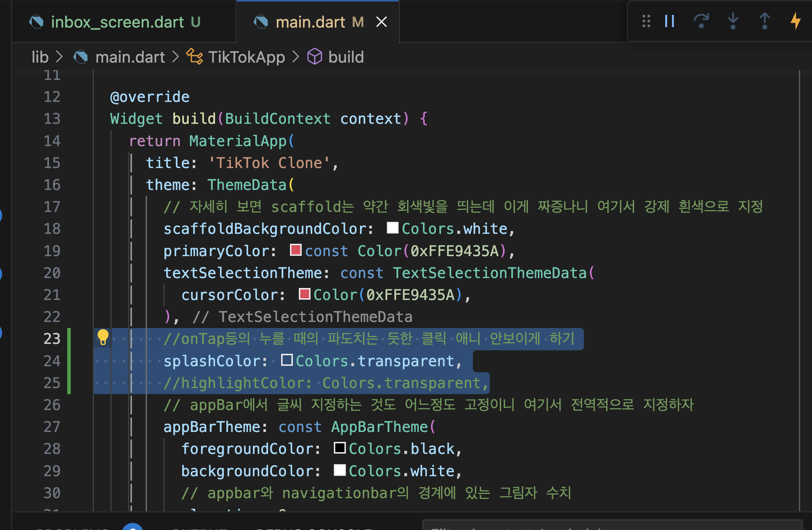Click the white scaffoldBackgroundColor swatch
The width and height of the screenshot is (812, 530).
(x=392, y=228)
